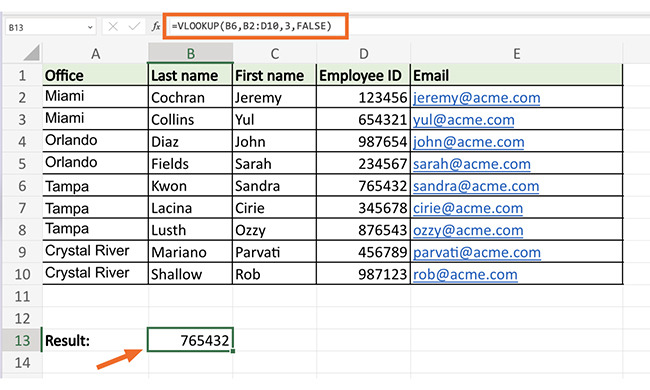Select the Office header cell
Viewport: 650px width, 390px height.
click(95, 75)
